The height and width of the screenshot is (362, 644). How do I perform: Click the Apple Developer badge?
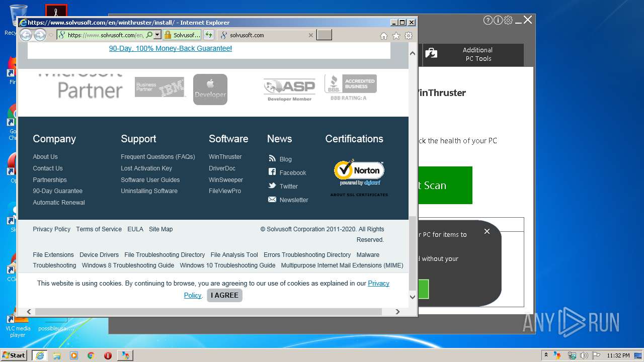tap(210, 89)
